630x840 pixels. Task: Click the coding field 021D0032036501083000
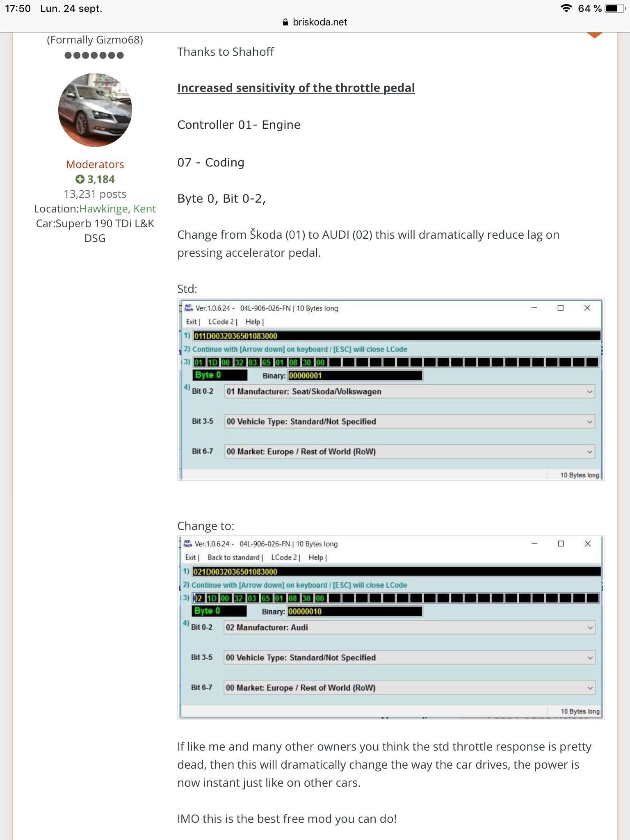(396, 572)
